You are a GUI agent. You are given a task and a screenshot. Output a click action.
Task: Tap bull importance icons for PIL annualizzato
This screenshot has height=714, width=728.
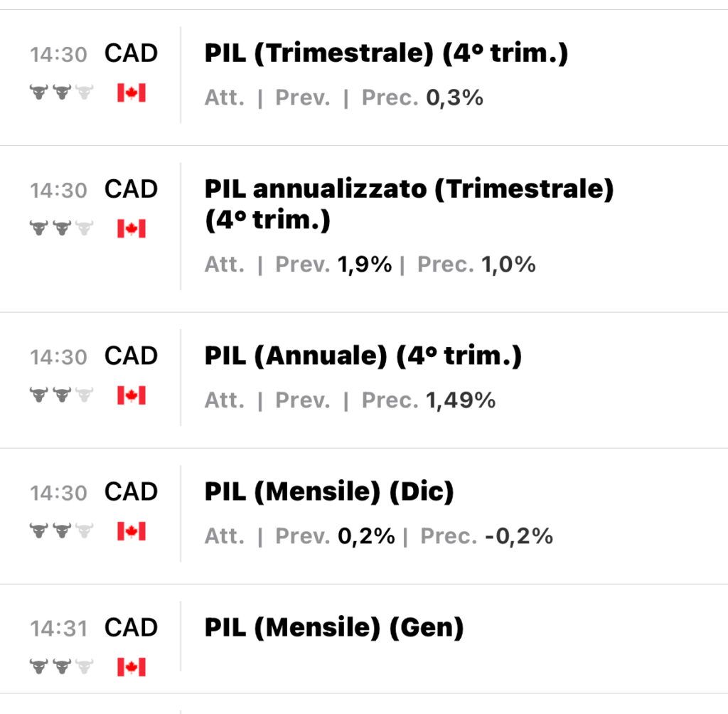[x=61, y=228]
